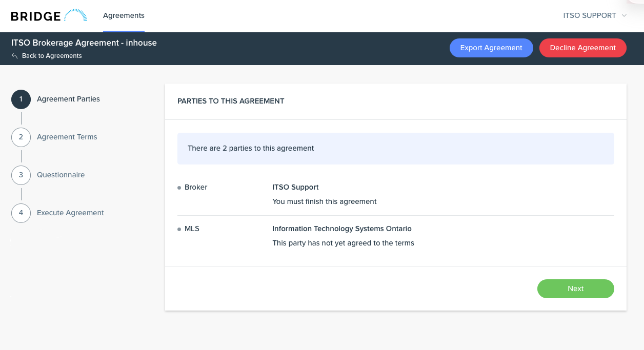Screen dimensions: 644x350
Task: Click the bullet dot next to MLS
Action: click(x=179, y=229)
